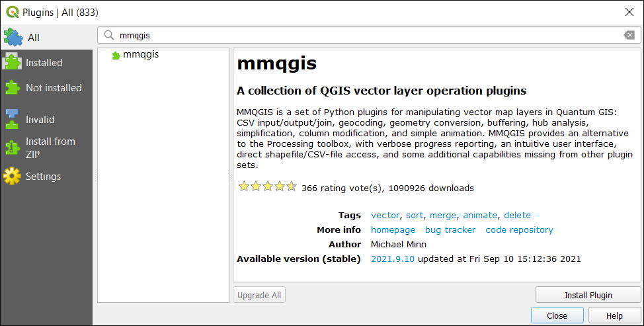Open the merge tag link
The height and width of the screenshot is (326, 644).
pyautogui.click(x=443, y=215)
